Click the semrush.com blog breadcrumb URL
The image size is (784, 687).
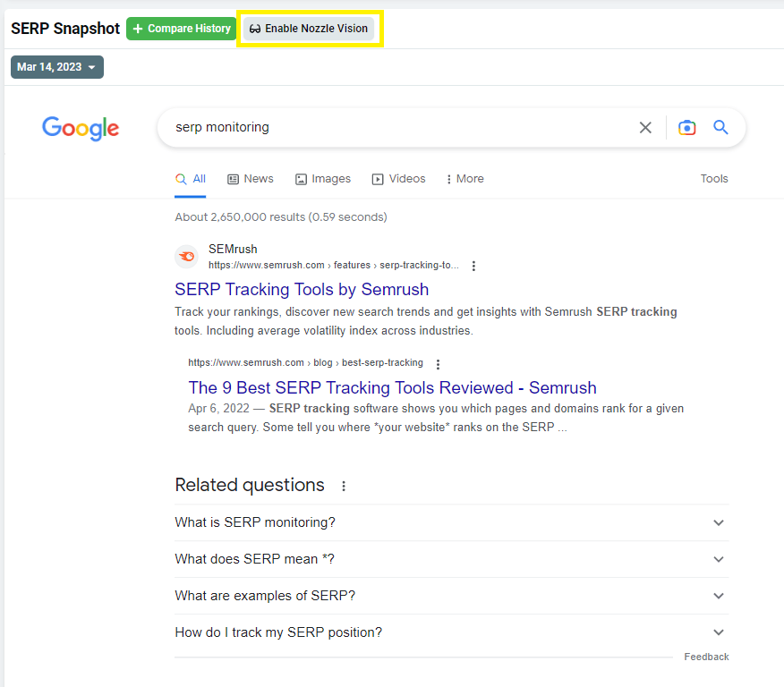pyautogui.click(x=305, y=363)
